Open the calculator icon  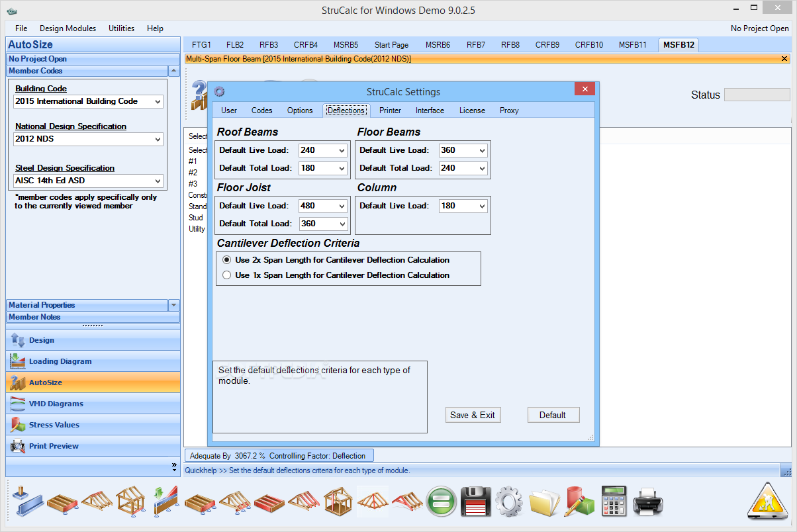tap(614, 503)
